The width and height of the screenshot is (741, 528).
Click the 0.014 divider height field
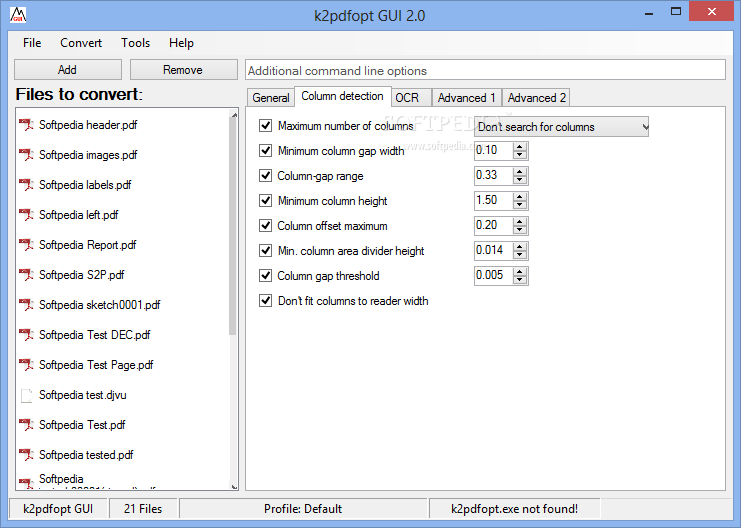[x=494, y=251]
